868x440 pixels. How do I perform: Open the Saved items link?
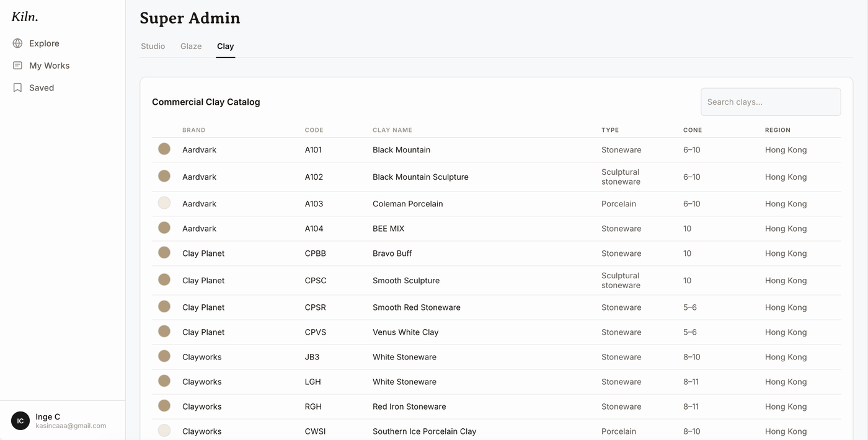tap(42, 88)
